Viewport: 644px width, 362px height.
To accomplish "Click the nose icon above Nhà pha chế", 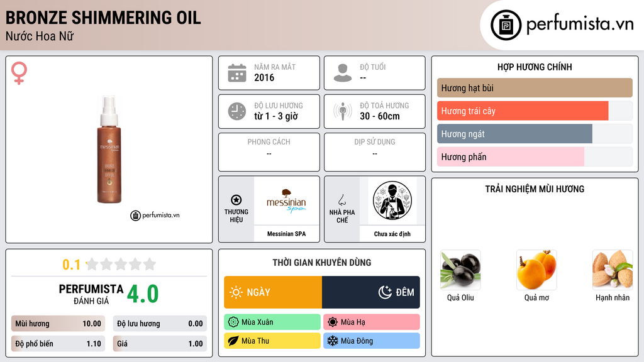I will (x=341, y=200).
